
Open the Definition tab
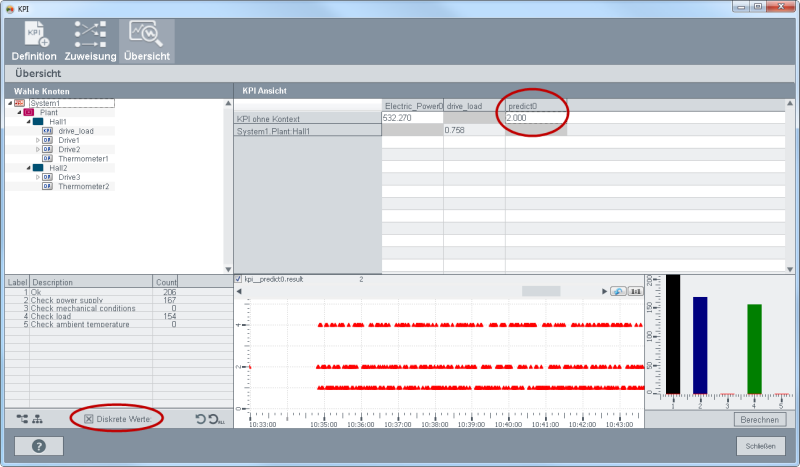(x=34, y=42)
